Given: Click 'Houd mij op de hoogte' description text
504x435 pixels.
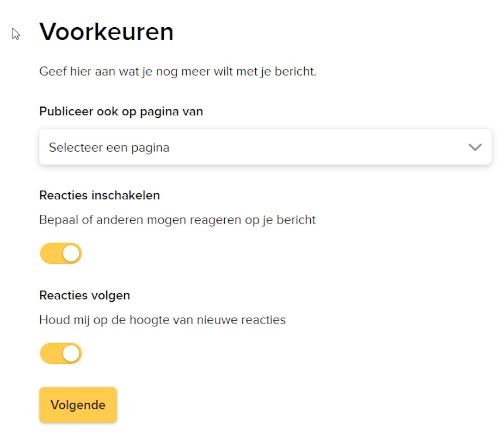Looking at the screenshot, I should [x=162, y=320].
